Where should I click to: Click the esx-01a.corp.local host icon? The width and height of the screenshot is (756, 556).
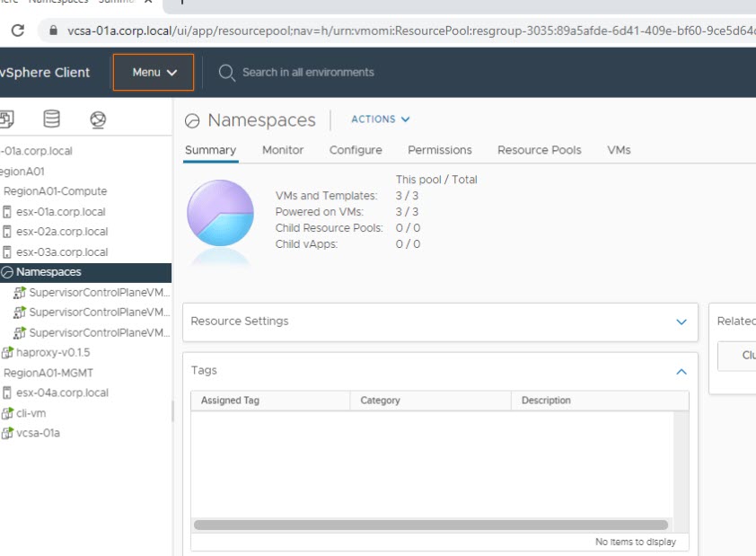8,212
